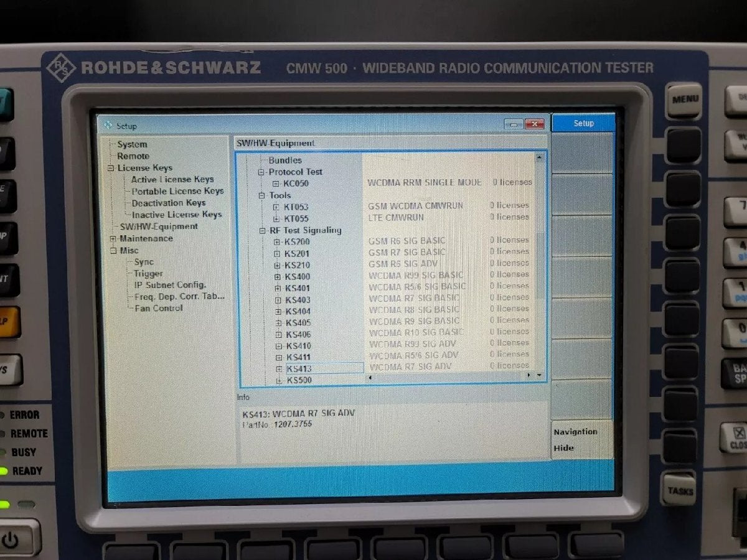
Task: Click the MENU hardware key
Action: [x=684, y=100]
